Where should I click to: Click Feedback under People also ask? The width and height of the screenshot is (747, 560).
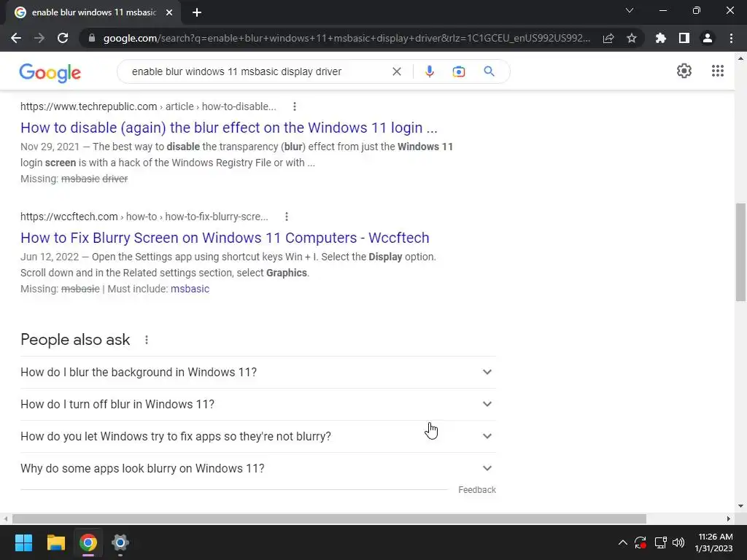pos(477,490)
